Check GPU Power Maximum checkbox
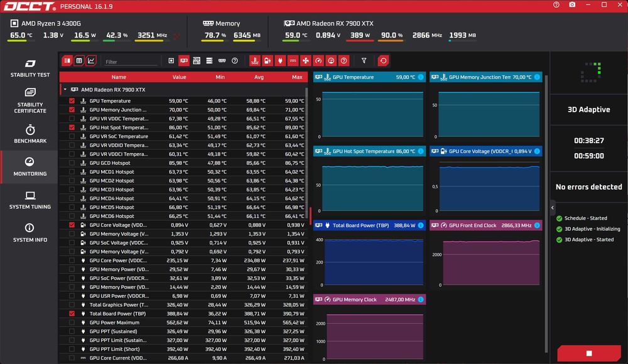The image size is (628, 364). [72, 323]
